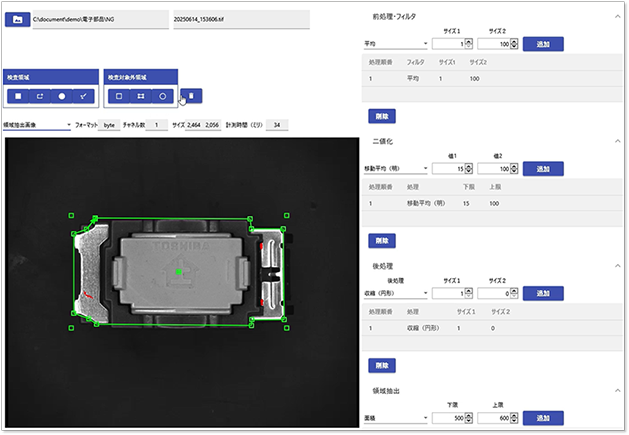The width and height of the screenshot is (629, 435).
Task: Click the file name field 20250614_153606
Action: coord(241,19)
